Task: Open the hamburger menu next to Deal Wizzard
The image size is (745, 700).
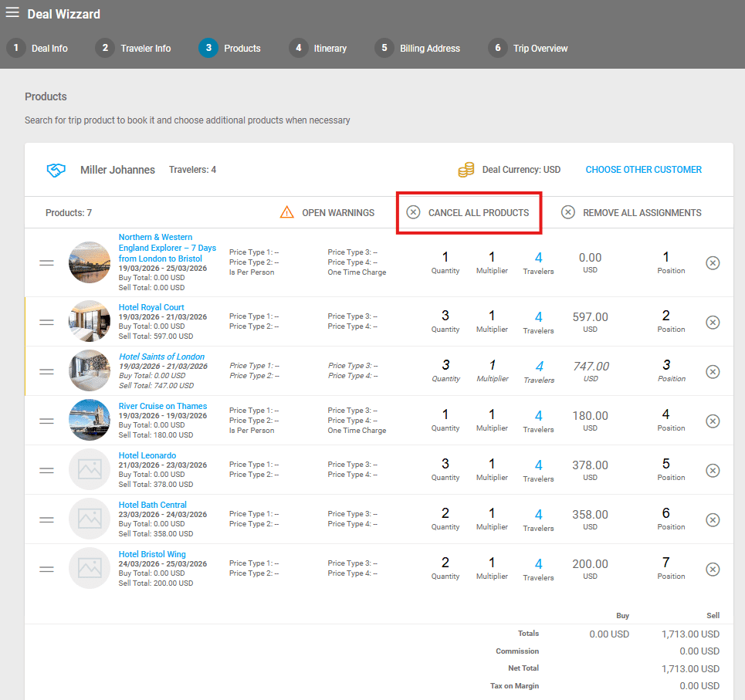Action: [x=12, y=12]
